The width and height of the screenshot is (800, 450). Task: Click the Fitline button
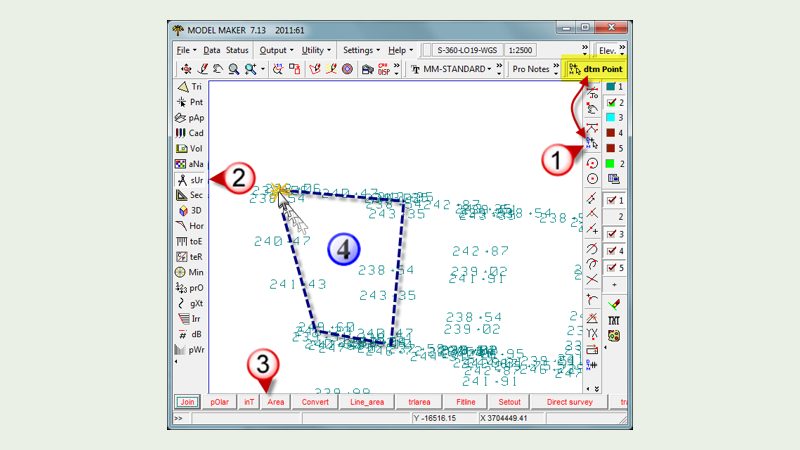(465, 402)
